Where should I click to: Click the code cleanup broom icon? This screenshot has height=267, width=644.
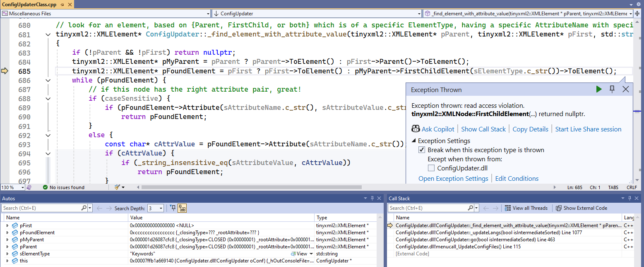point(117,187)
